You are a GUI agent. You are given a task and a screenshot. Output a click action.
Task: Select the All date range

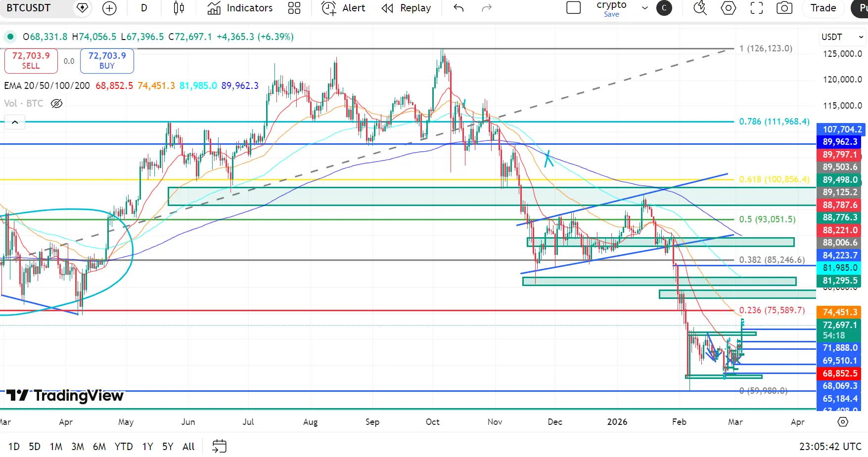click(x=188, y=447)
